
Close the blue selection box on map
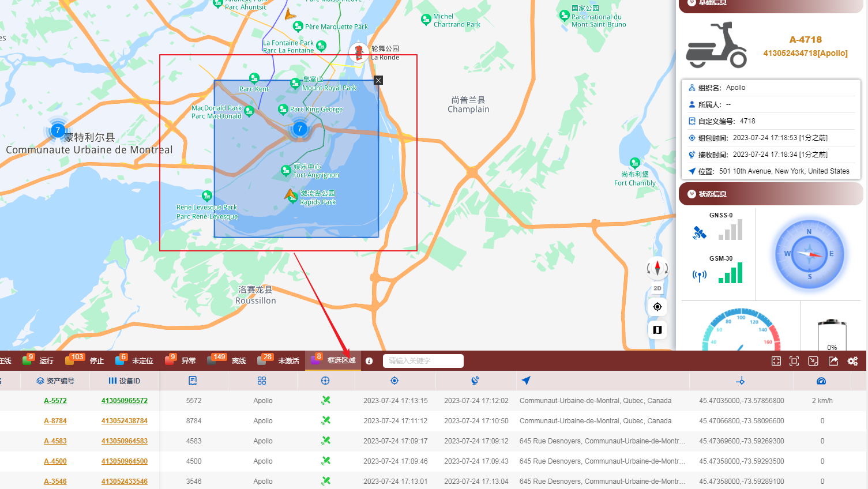(378, 80)
